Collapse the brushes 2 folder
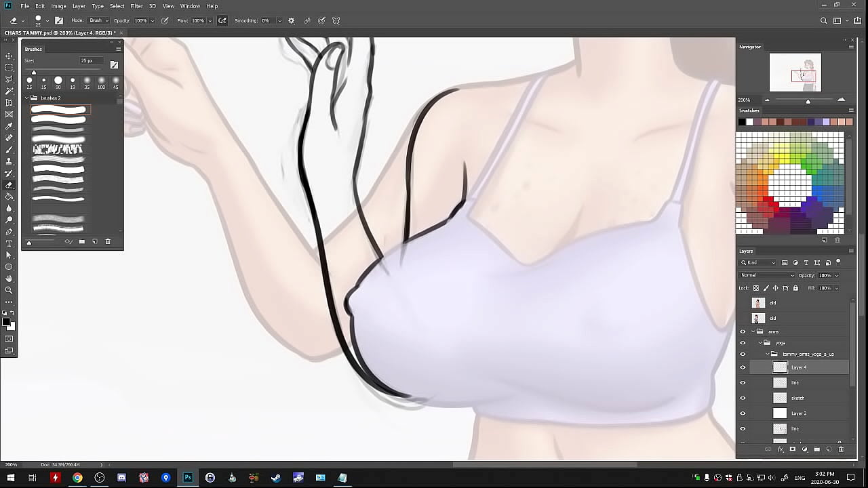This screenshot has width=868, height=488. [27, 98]
